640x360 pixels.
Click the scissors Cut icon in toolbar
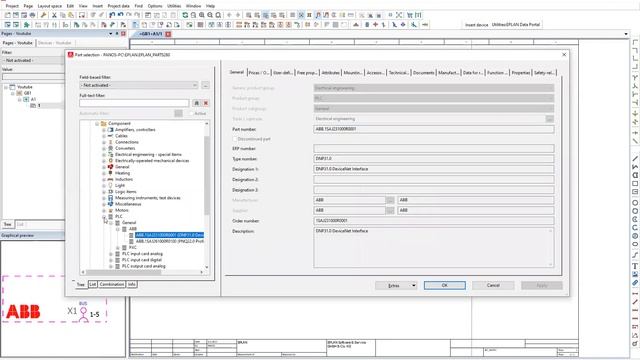[54, 15]
